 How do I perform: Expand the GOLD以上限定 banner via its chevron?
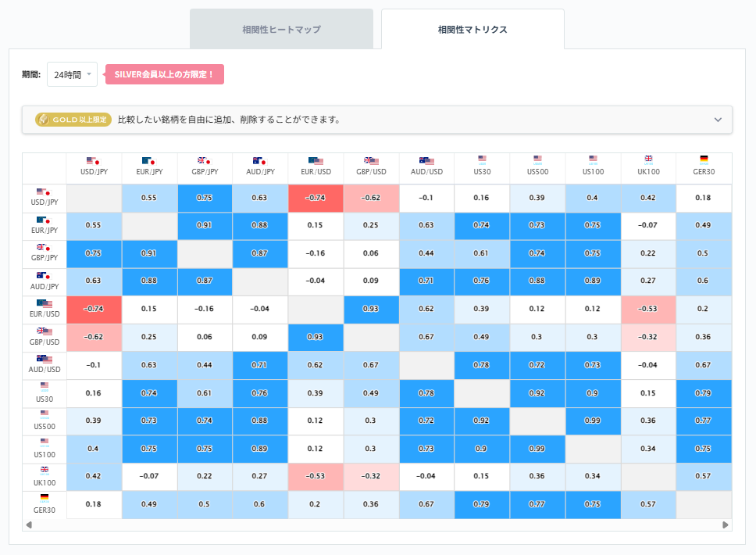(718, 120)
